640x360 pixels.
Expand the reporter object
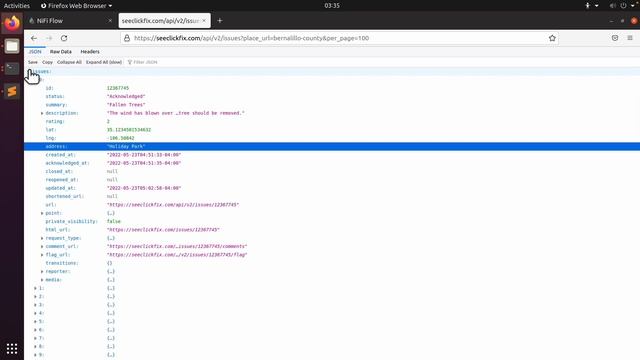pyautogui.click(x=42, y=271)
